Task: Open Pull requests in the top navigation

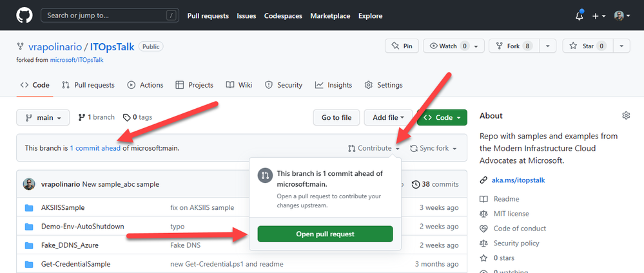Action: 208,16
